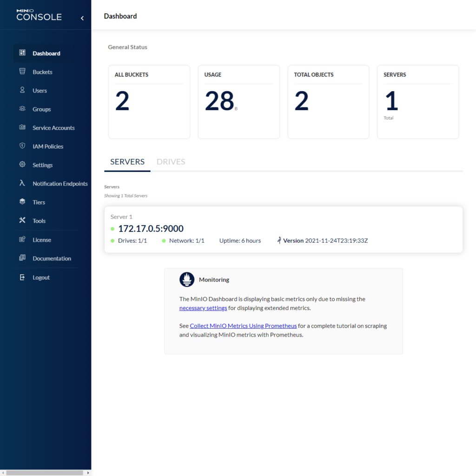
Task: Click the Dashboard icon in sidebar
Action: [x=22, y=53]
